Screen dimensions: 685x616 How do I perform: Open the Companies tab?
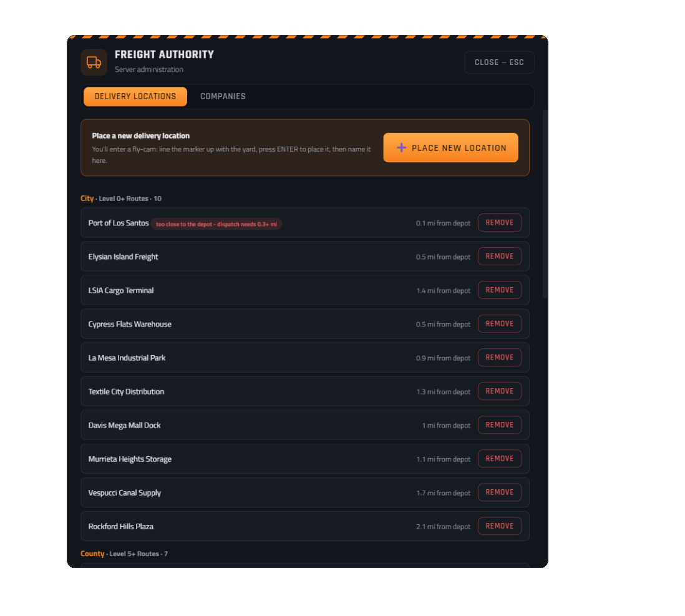(x=223, y=97)
